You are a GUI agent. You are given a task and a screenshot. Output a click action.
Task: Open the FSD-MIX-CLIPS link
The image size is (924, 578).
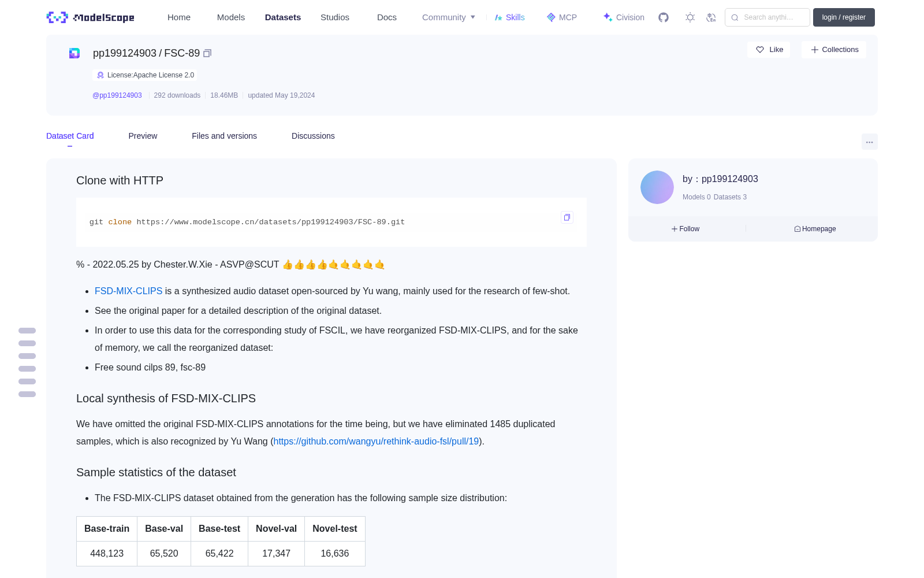[x=128, y=291]
